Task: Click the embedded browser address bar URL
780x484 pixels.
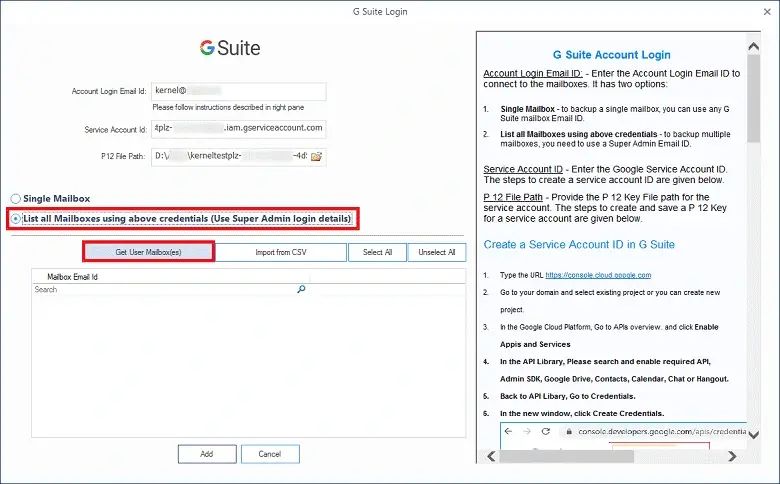Action: pyautogui.click(x=662, y=431)
